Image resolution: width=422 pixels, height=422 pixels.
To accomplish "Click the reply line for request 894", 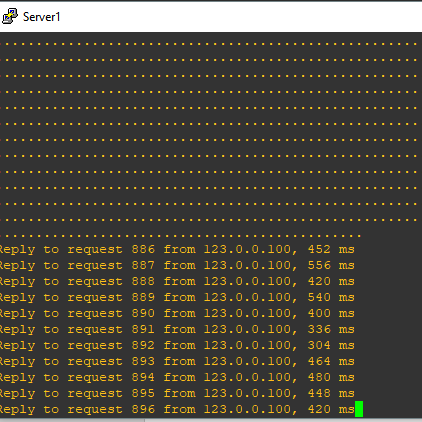I will (x=177, y=377).
